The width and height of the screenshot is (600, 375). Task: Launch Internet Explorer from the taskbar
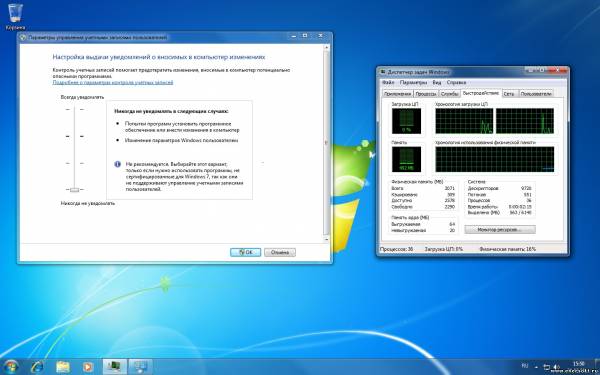(x=37, y=367)
